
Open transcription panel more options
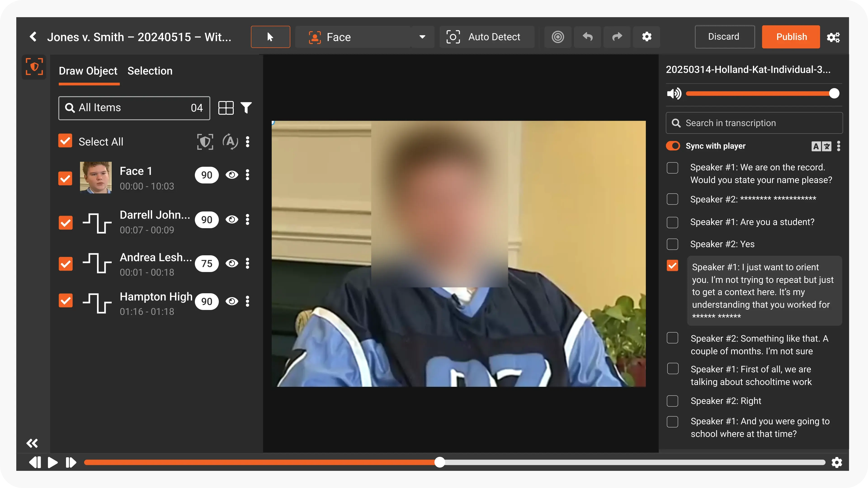(x=839, y=146)
